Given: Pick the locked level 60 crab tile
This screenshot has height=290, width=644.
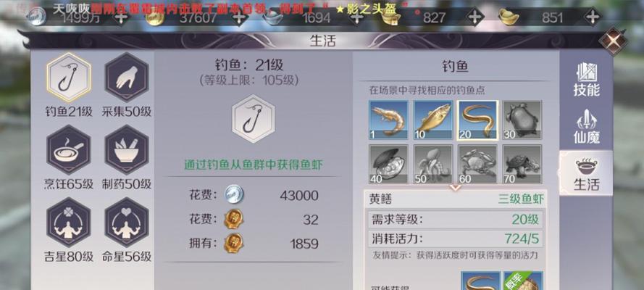Looking at the screenshot, I should 477,164.
